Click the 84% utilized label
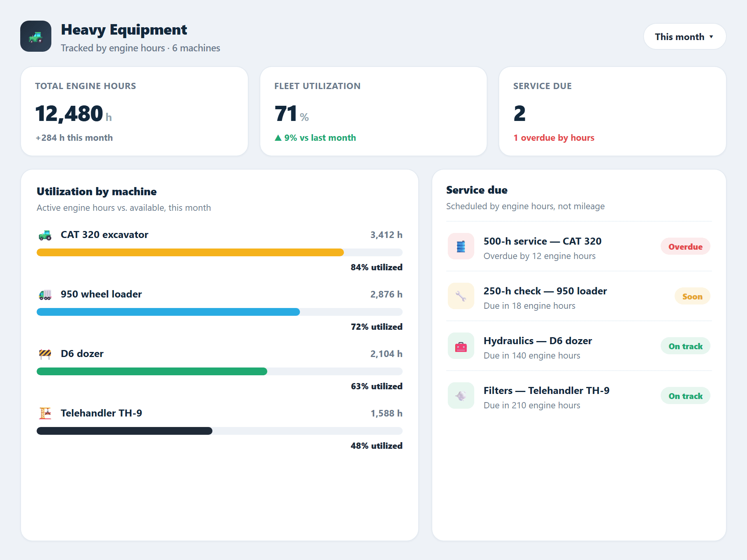747x560 pixels. [376, 267]
